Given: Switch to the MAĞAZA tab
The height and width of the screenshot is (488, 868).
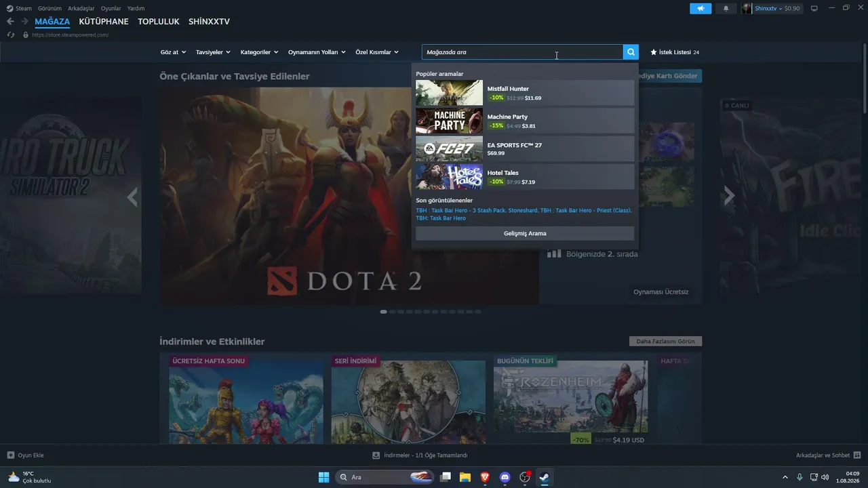Looking at the screenshot, I should pyautogui.click(x=52, y=22).
